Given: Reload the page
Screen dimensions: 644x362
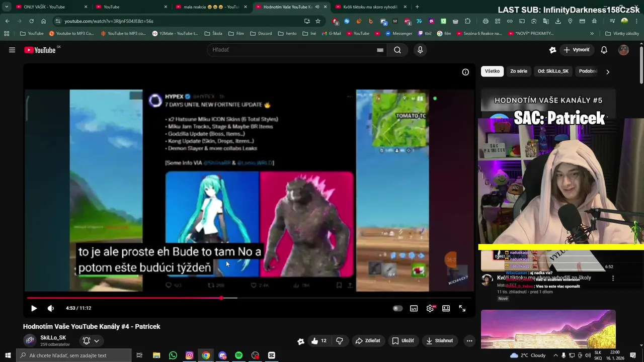Looking at the screenshot, I should [31, 21].
